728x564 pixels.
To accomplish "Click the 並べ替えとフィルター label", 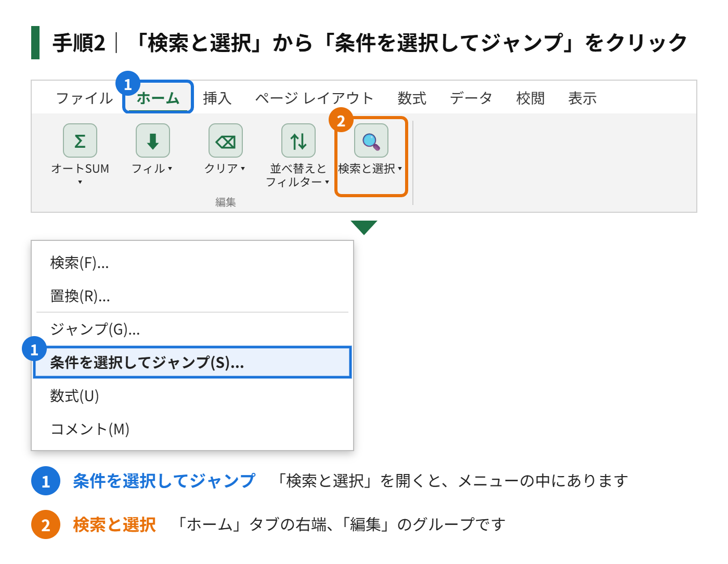I will (x=297, y=175).
